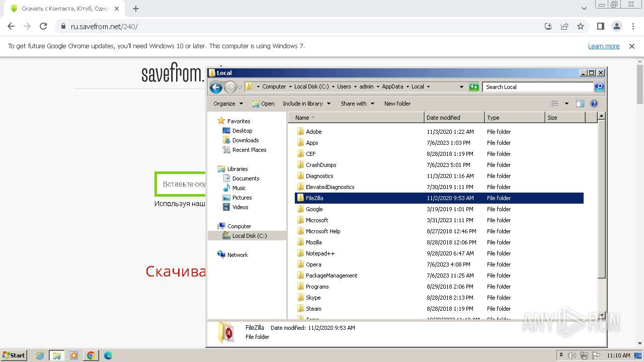Sort by Date modified column header
The image size is (644, 362).
454,118
